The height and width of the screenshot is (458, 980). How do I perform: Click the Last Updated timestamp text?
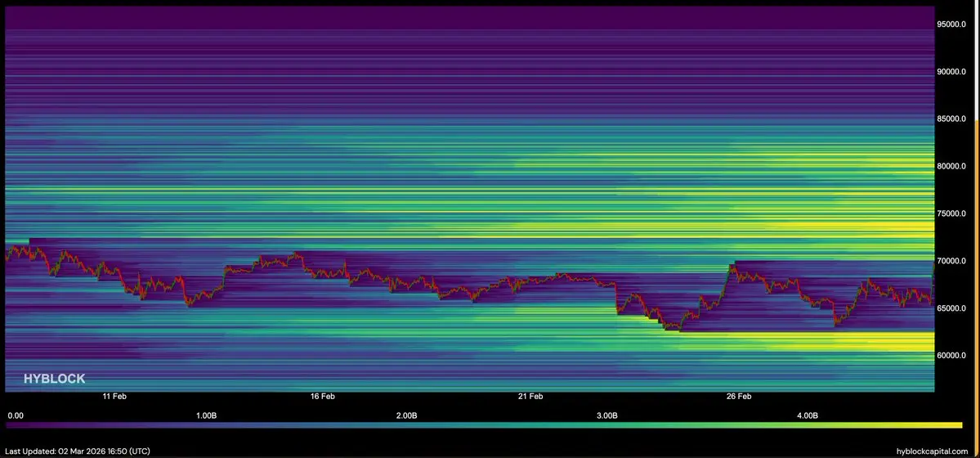78,451
